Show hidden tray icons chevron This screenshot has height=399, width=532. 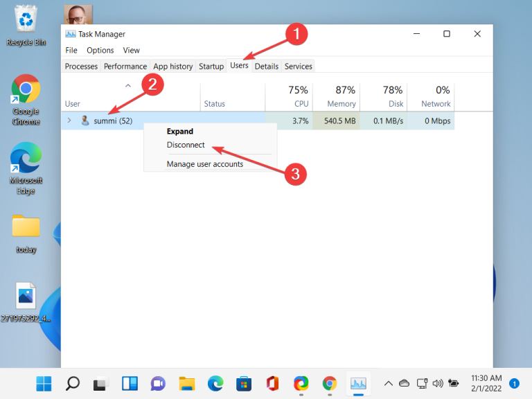(389, 383)
